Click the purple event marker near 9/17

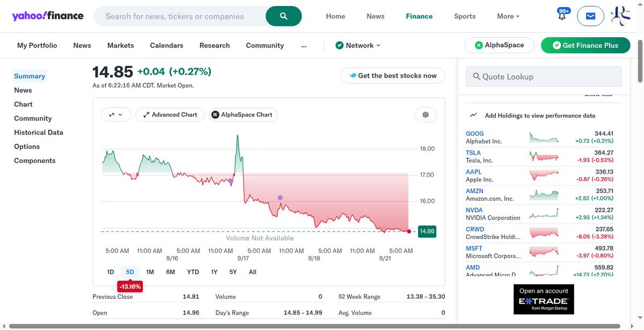(231, 181)
